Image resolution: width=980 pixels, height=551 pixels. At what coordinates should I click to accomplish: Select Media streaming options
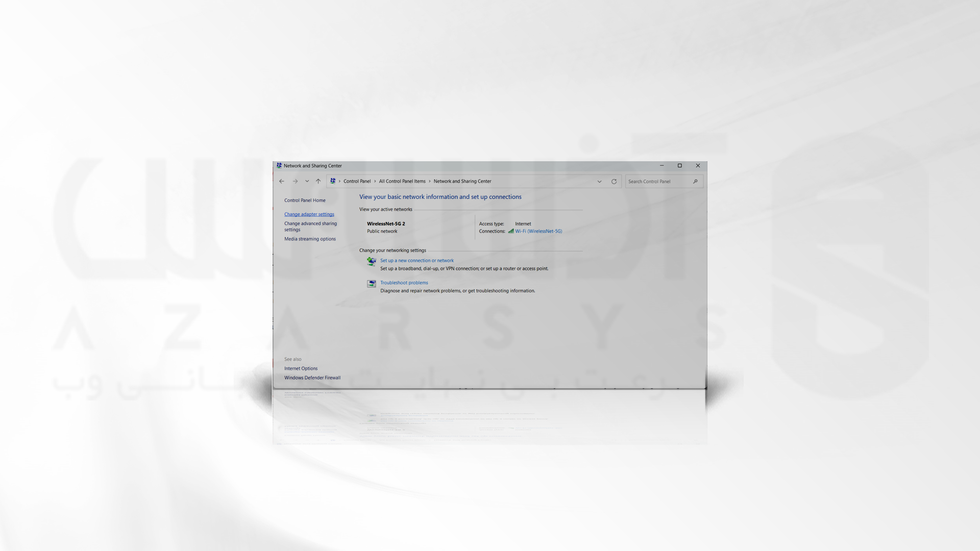tap(310, 238)
